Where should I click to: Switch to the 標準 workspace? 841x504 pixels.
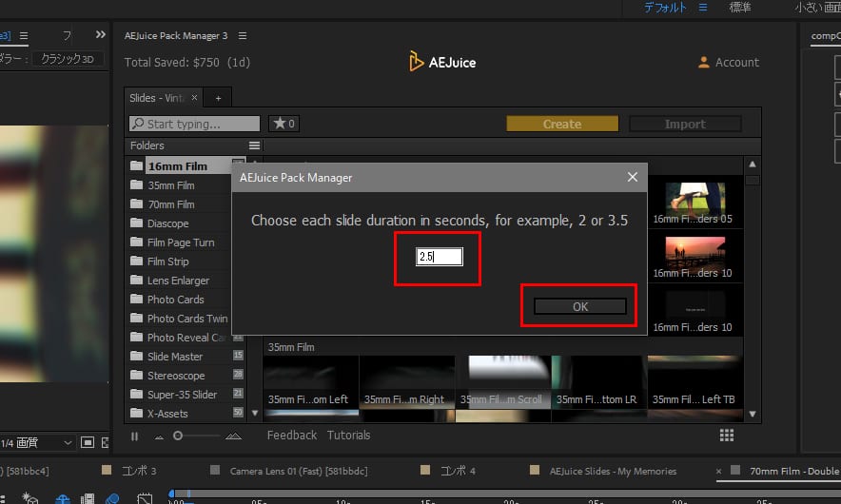pos(739,8)
